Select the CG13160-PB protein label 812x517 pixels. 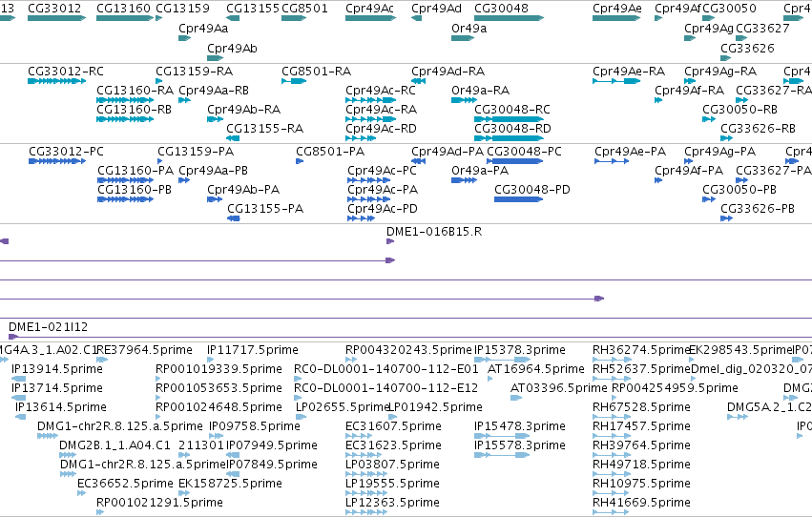135,190
